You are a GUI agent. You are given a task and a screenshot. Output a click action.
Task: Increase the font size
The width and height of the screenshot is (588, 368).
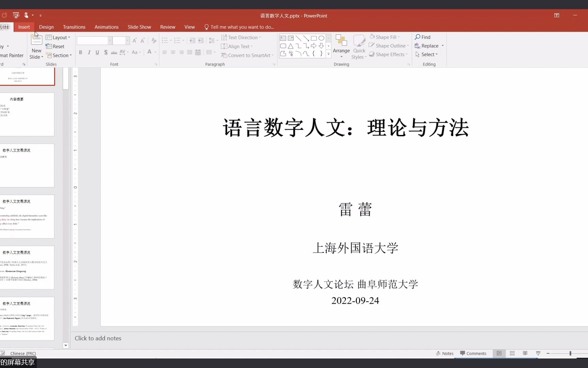[x=134, y=41]
